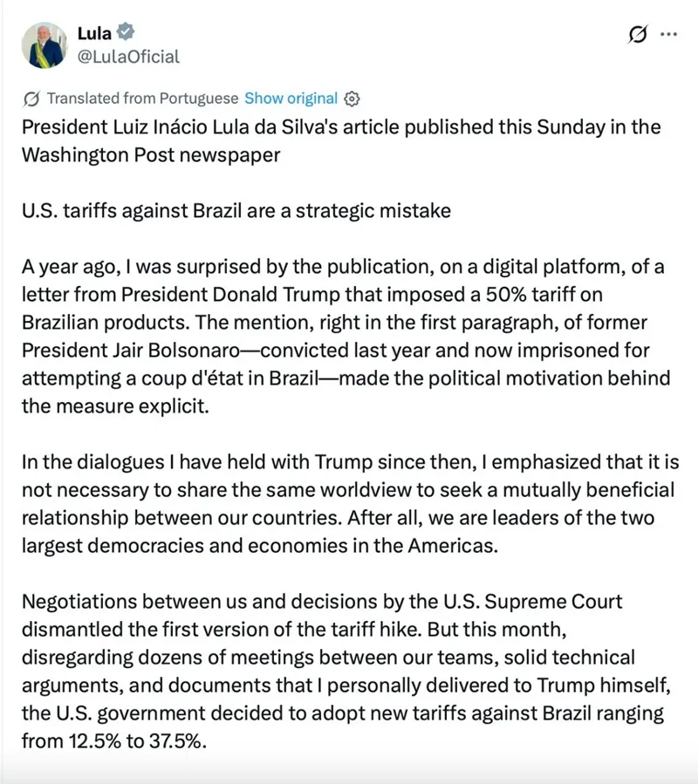This screenshot has height=784, width=698.
Task: Click the line 'largest democracies and economies'
Action: coord(260,546)
